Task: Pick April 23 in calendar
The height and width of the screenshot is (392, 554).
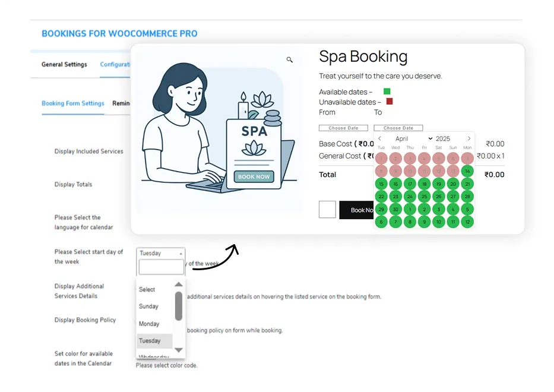Action: click(395, 197)
